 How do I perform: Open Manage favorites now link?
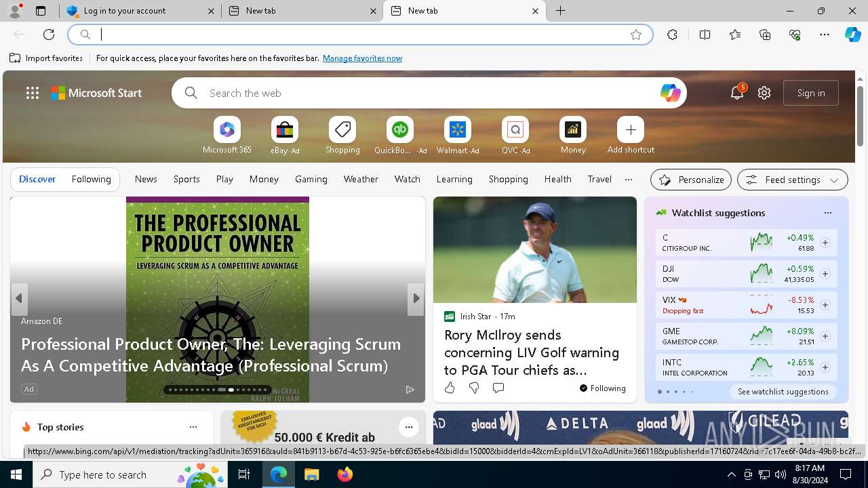362,58
